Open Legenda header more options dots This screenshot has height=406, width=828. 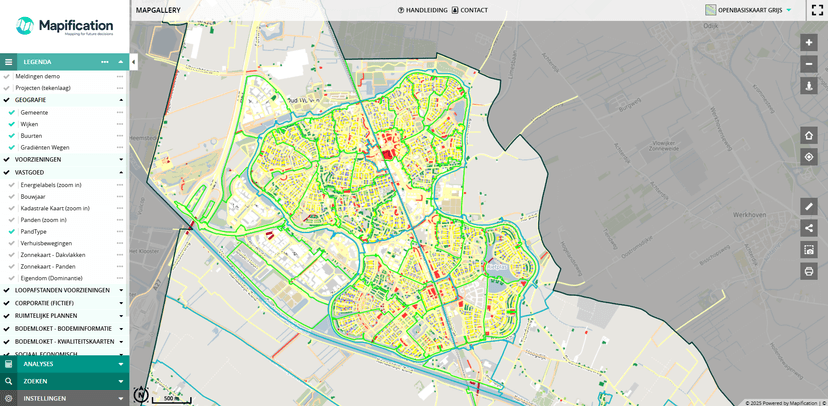point(105,62)
